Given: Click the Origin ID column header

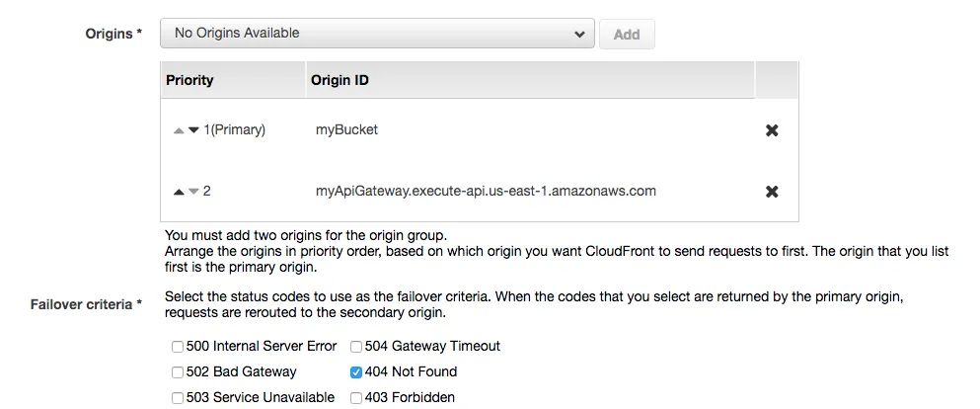Looking at the screenshot, I should [x=339, y=80].
